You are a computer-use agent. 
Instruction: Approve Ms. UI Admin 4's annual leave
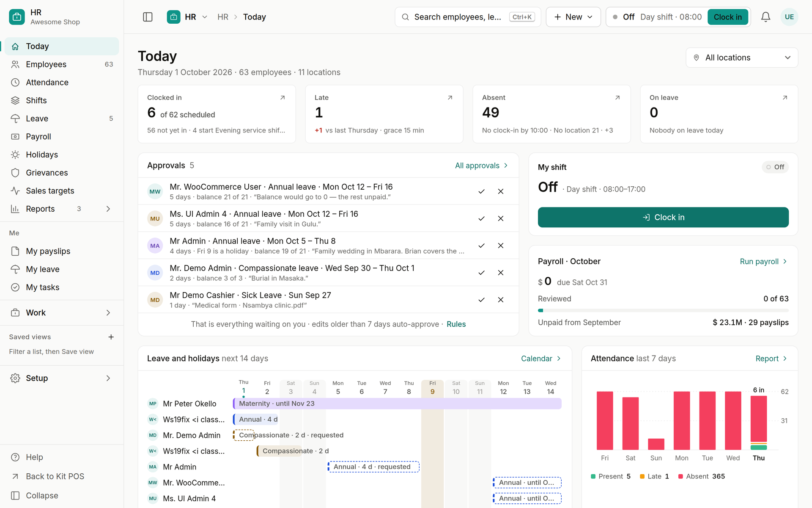[481, 218]
